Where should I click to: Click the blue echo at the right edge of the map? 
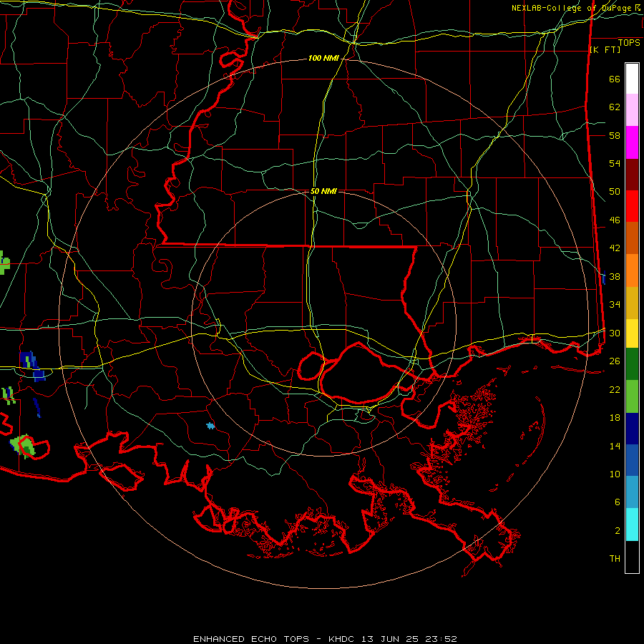click(603, 278)
